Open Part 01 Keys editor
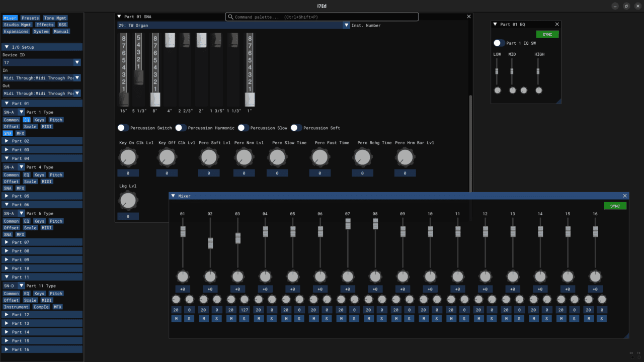Viewport: 644px width, 362px height. coord(39,120)
